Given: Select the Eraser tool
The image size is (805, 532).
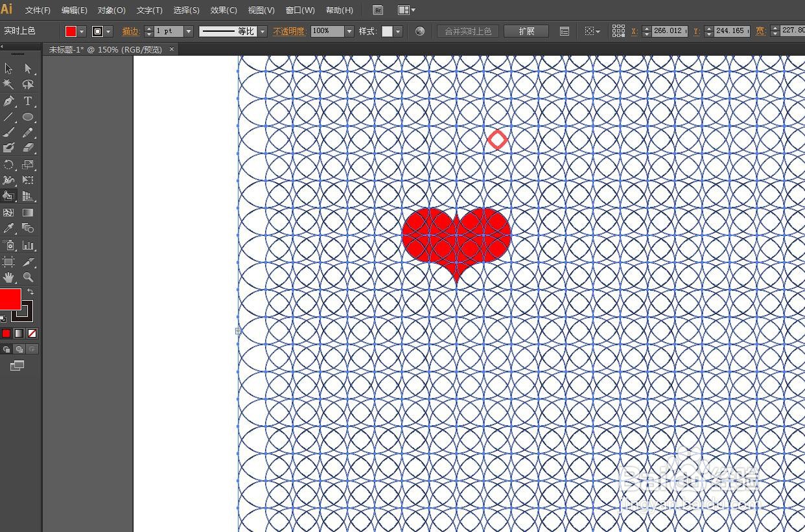Looking at the screenshot, I should [28, 148].
